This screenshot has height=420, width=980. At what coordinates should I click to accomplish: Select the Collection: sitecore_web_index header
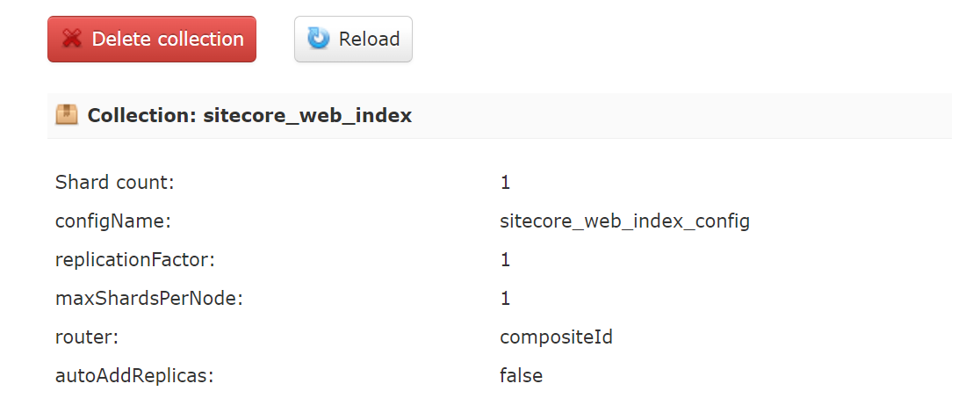click(x=249, y=115)
